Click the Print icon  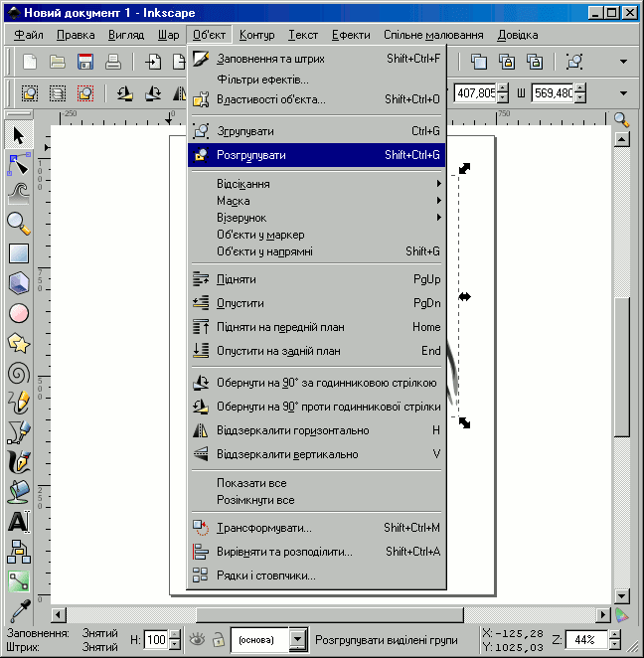113,62
